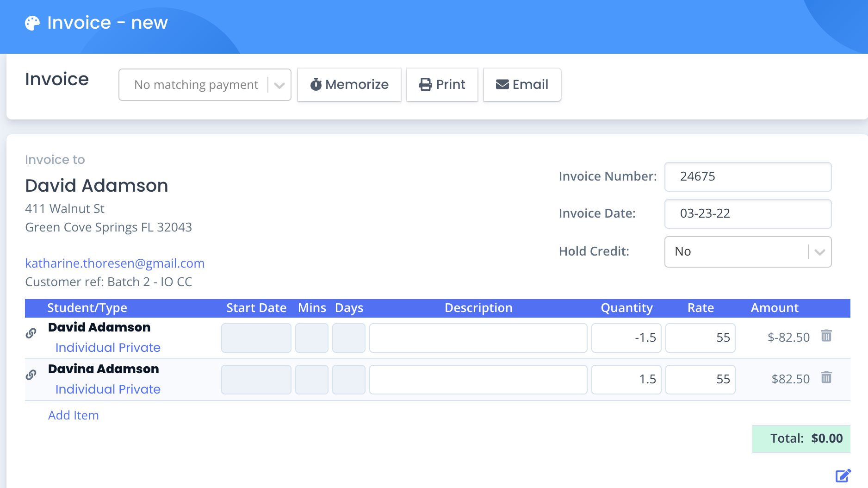
Task: Click Description field in Davina Adamson row
Action: [x=478, y=380]
